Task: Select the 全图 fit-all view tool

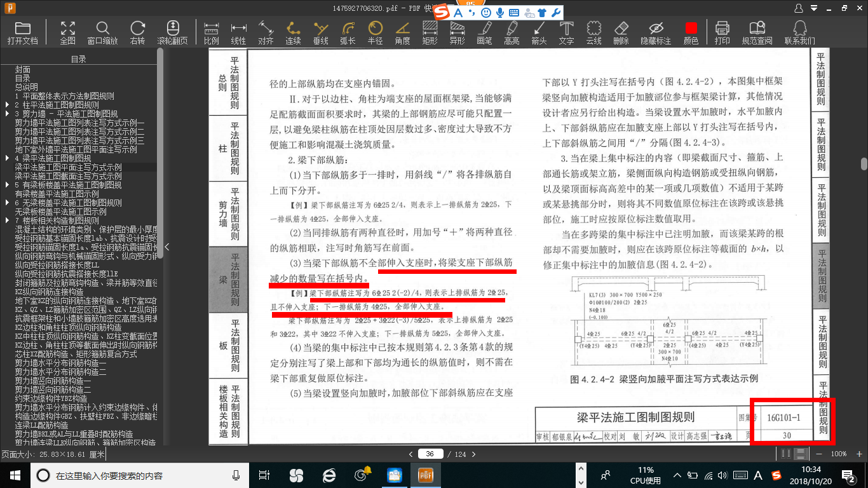Action: [67, 32]
